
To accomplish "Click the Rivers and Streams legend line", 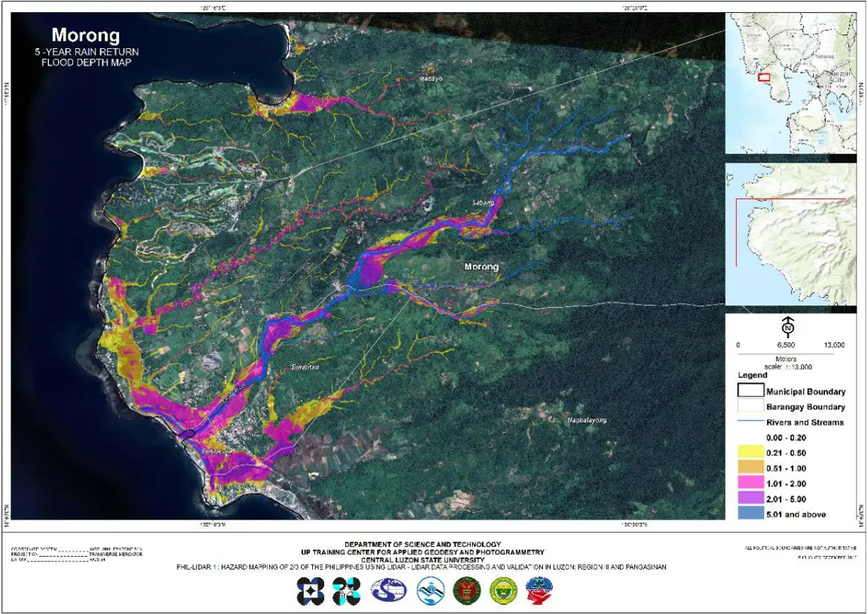I will coord(748,422).
